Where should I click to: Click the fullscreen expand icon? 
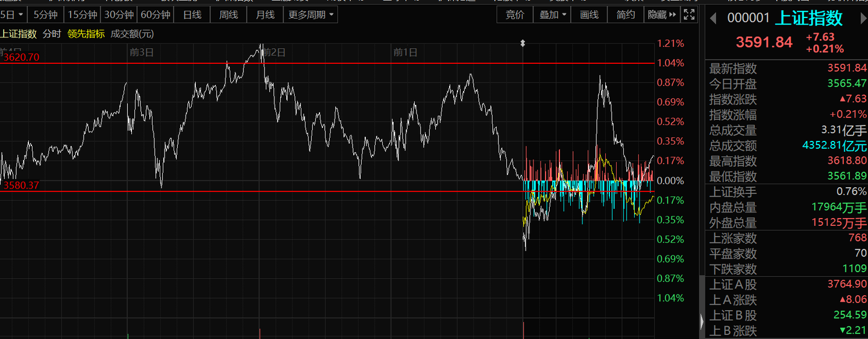click(x=688, y=14)
